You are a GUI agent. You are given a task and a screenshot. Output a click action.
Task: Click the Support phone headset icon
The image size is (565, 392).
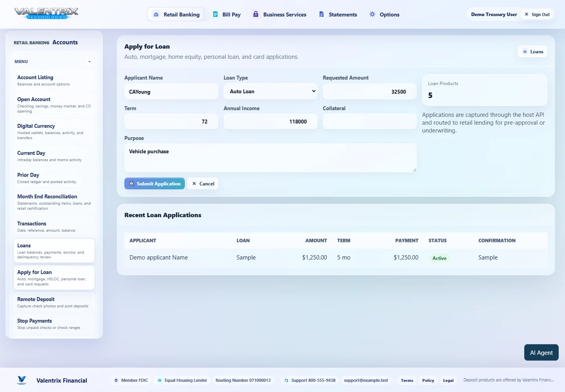pyautogui.click(x=286, y=380)
